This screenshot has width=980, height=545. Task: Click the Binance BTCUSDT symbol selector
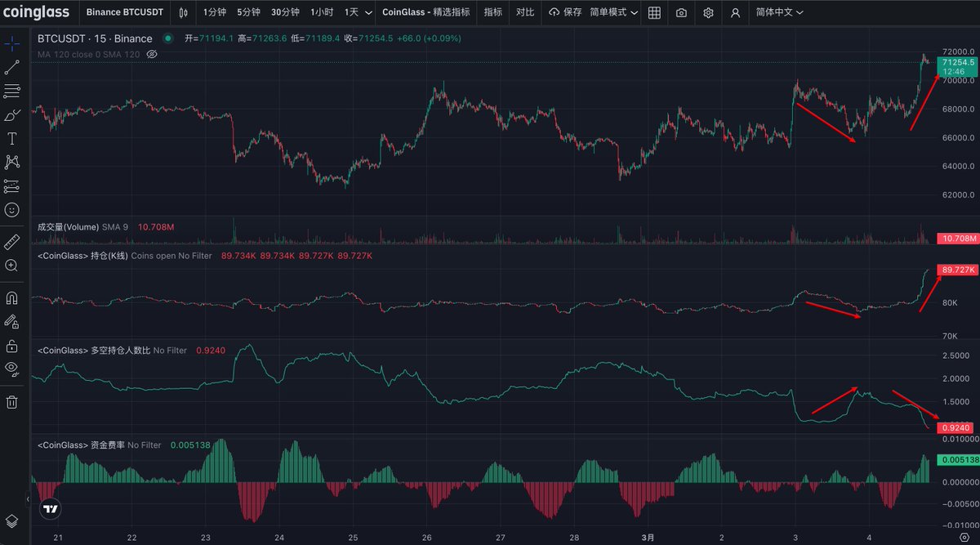(125, 13)
